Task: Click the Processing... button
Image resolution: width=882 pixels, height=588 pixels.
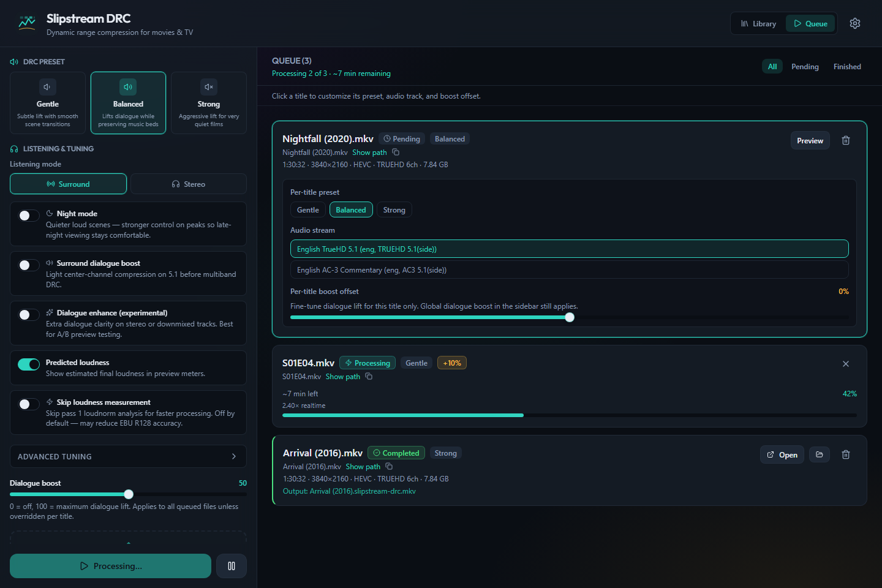Action: 110,566
